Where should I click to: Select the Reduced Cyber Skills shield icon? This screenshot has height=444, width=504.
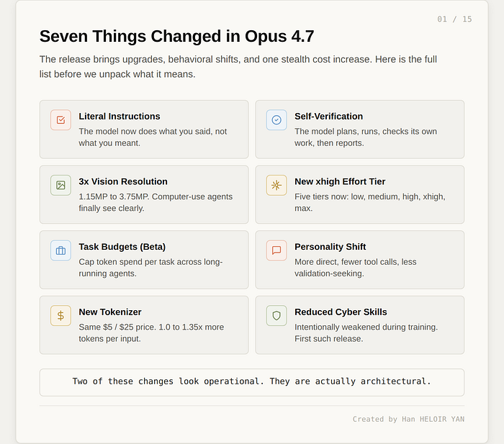276,315
